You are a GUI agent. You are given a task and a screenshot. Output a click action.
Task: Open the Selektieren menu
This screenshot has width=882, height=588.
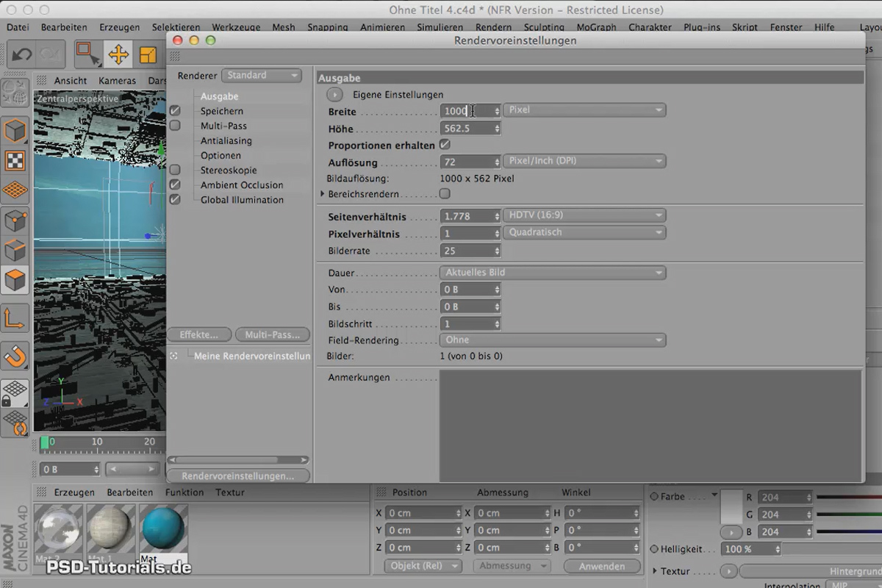coord(175,27)
